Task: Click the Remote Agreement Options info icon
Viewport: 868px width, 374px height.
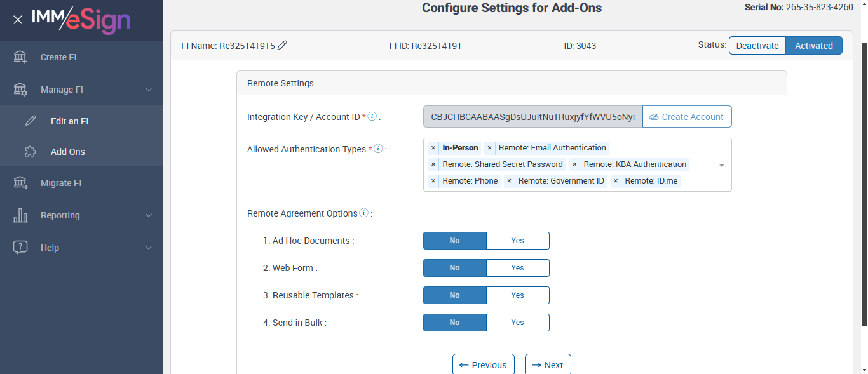Action: click(363, 213)
